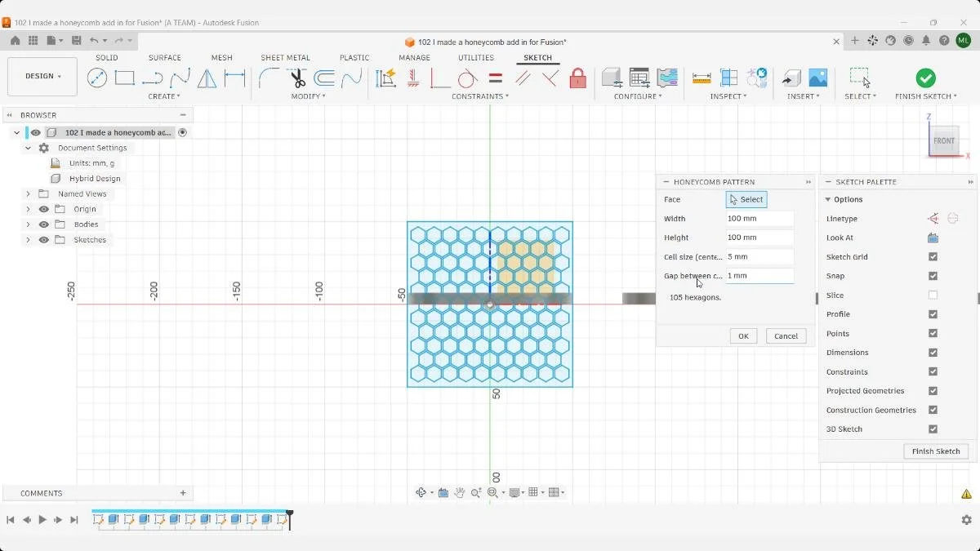Viewport: 980px width, 551px height.
Task: Click the Equal constraint icon
Action: (495, 78)
